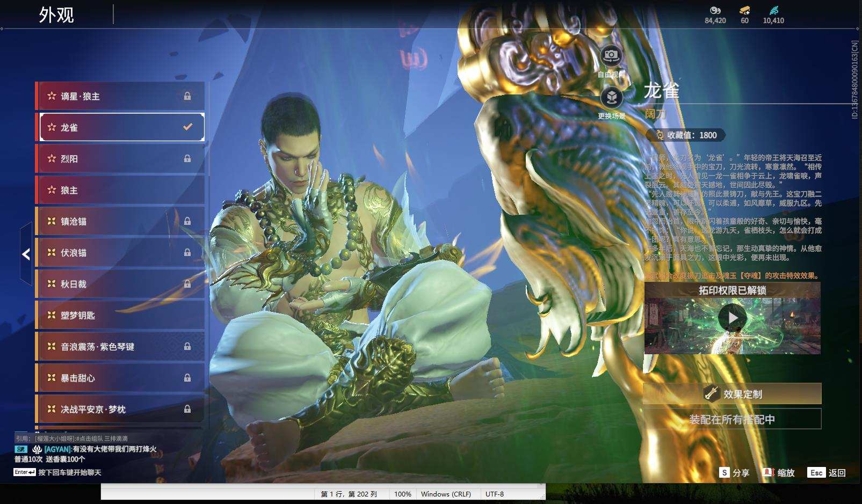Click 第 1 行, 第 202 列 in Notepad status bar
This screenshot has height=504, width=862.
pyautogui.click(x=349, y=494)
